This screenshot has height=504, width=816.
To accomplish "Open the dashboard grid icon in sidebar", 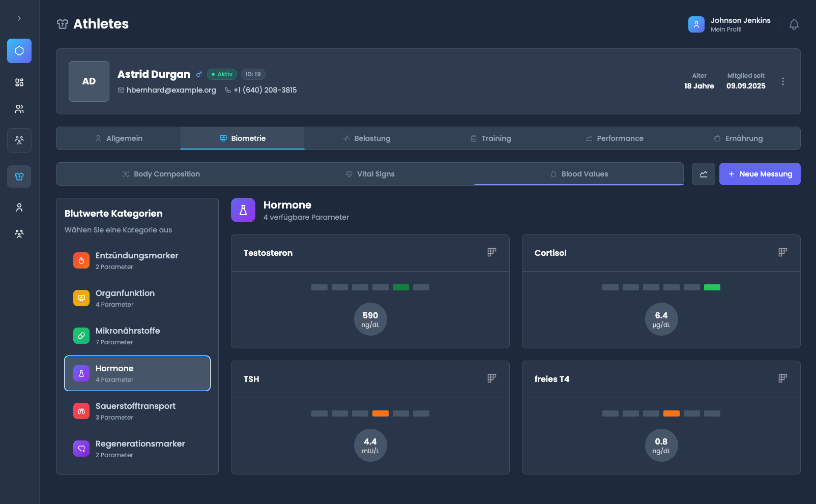I will pyautogui.click(x=19, y=82).
